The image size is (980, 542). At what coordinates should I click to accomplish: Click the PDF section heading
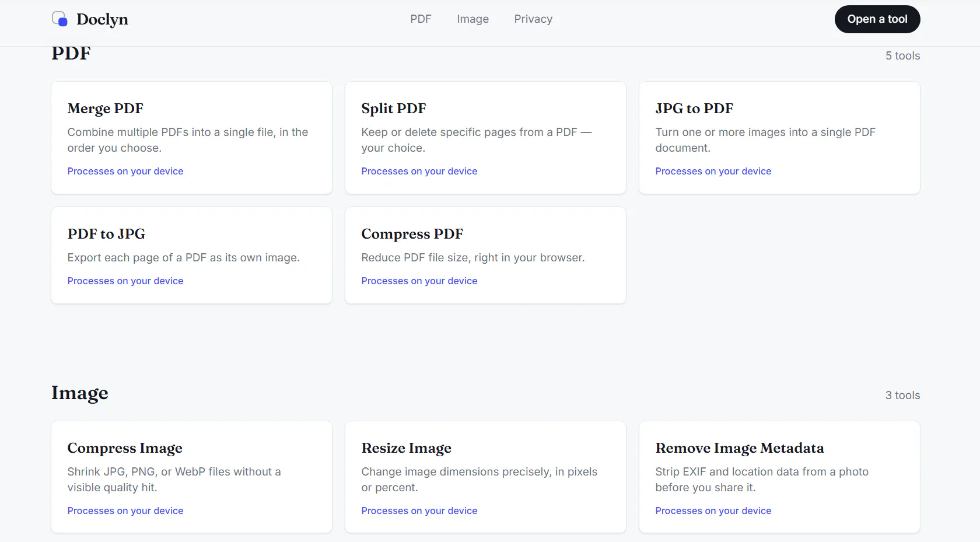click(x=71, y=53)
